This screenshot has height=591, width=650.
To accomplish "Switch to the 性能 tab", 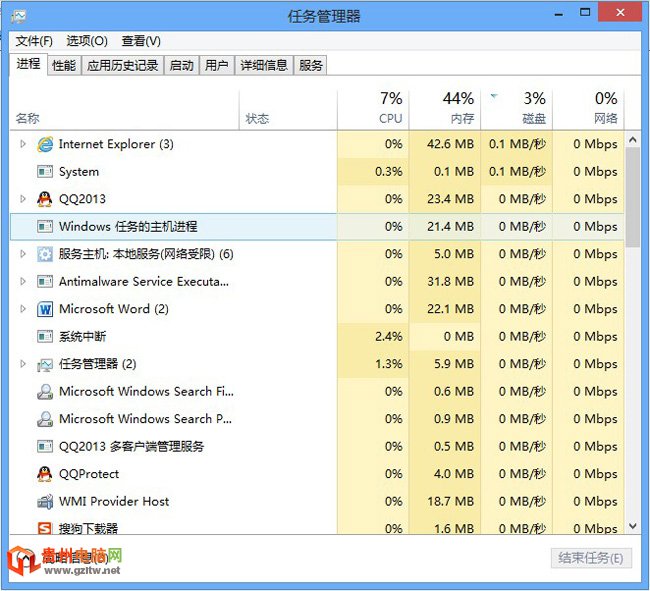I will pos(64,65).
